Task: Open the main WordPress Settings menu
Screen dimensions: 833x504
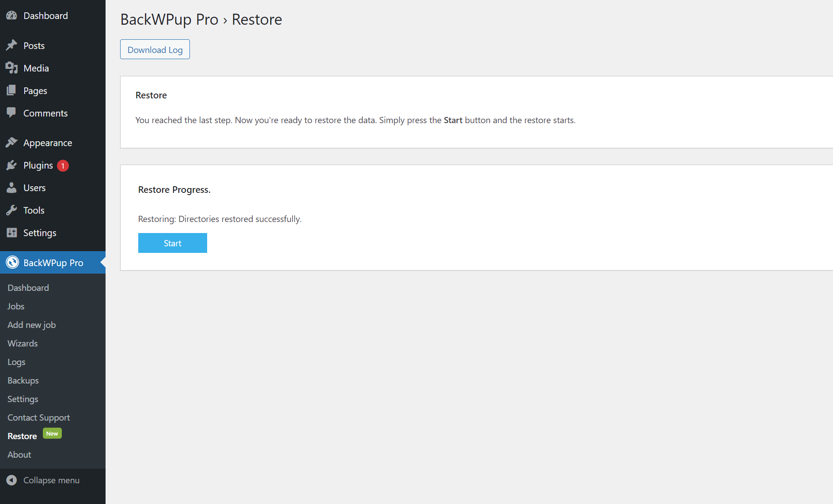Action: coord(53,233)
